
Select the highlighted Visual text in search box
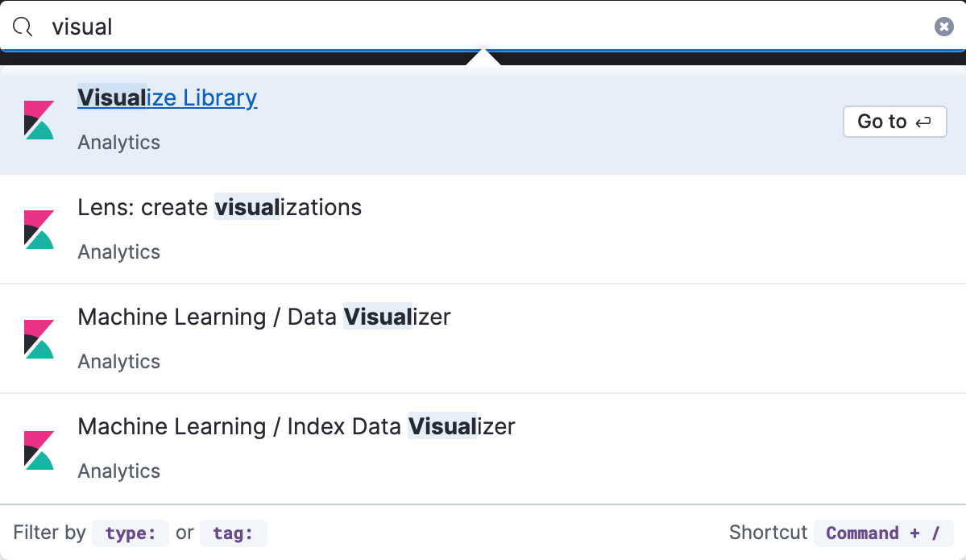point(81,27)
